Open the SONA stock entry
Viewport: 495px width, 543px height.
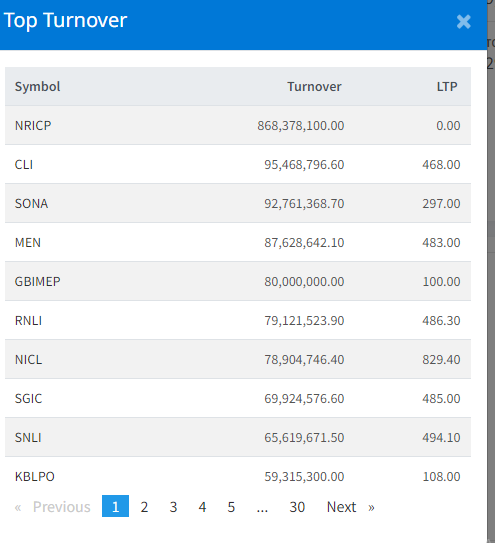point(31,204)
